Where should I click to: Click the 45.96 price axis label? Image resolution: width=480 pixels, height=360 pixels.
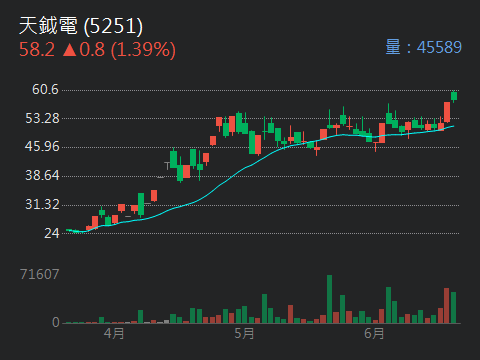(x=42, y=146)
